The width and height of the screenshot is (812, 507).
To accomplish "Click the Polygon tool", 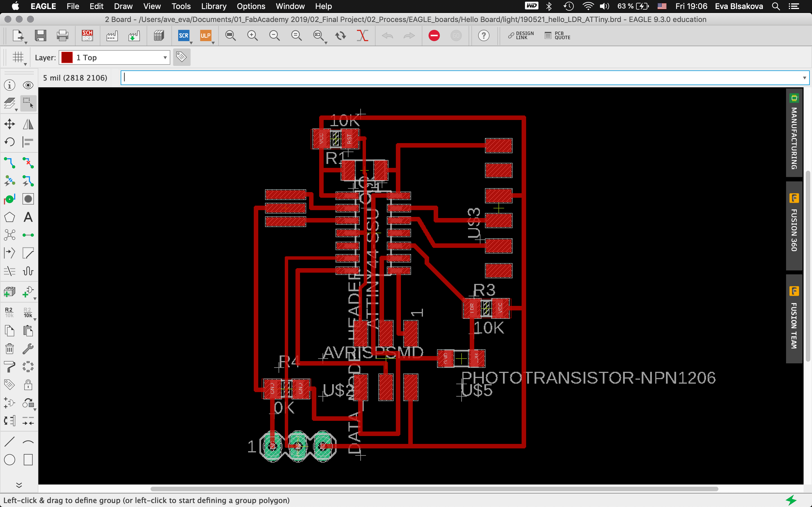I will pos(10,217).
